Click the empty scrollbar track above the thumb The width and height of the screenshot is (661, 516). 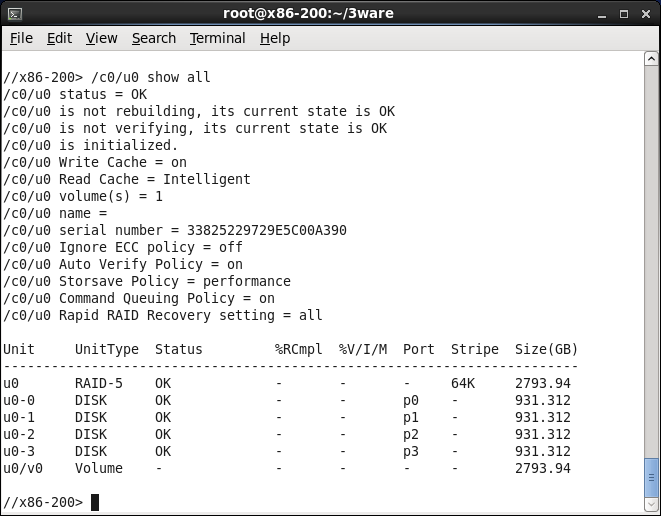click(x=651, y=250)
